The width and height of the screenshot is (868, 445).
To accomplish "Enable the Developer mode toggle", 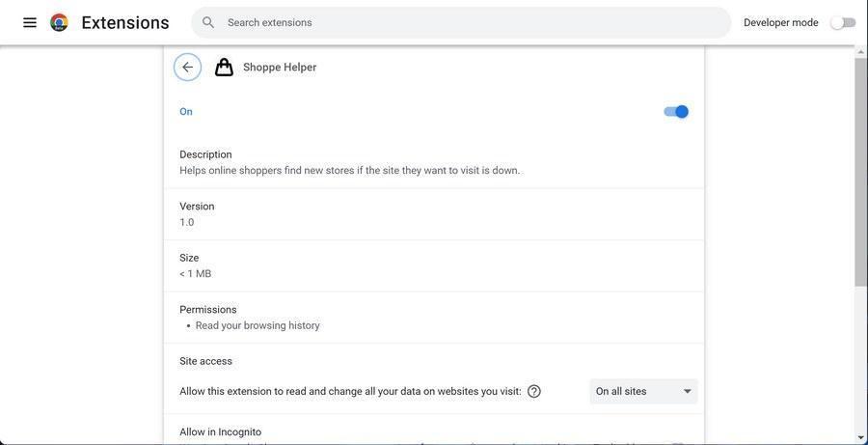I will click(843, 22).
